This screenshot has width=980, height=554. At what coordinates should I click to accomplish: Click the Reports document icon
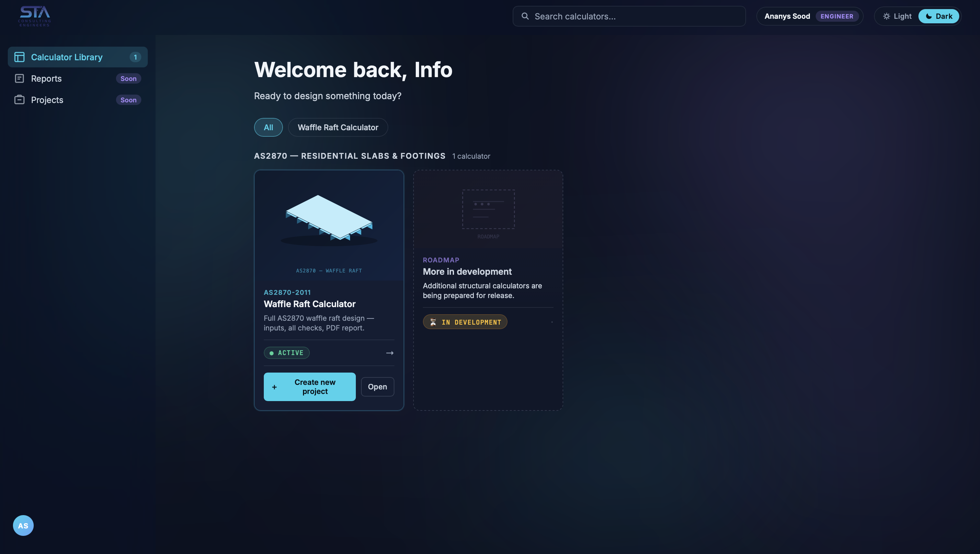pos(19,78)
